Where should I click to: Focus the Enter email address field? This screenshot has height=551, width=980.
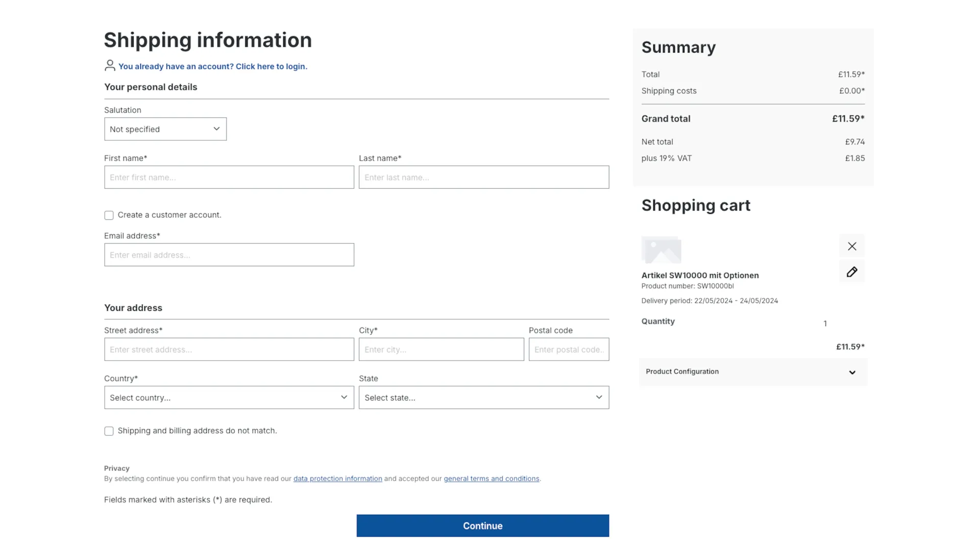click(x=229, y=255)
